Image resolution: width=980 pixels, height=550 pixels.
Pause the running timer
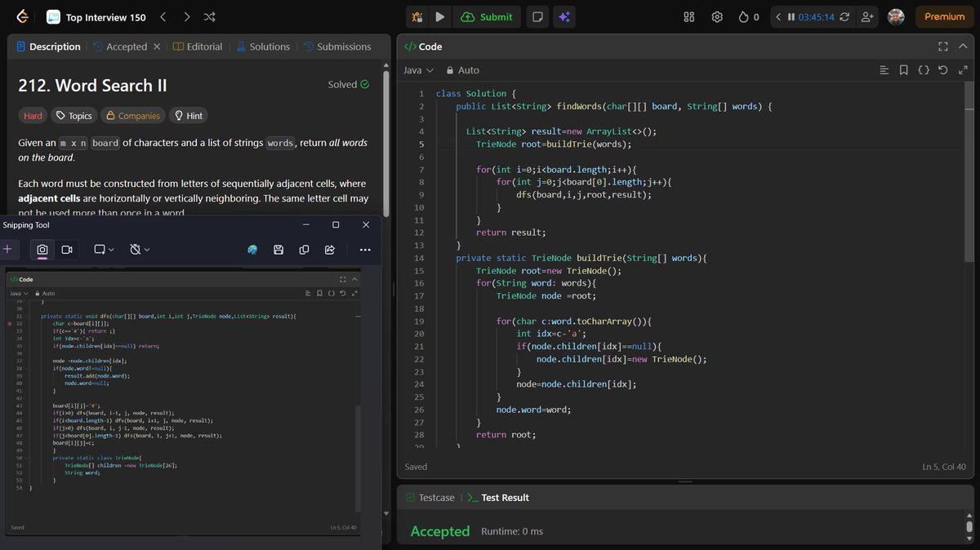click(791, 16)
